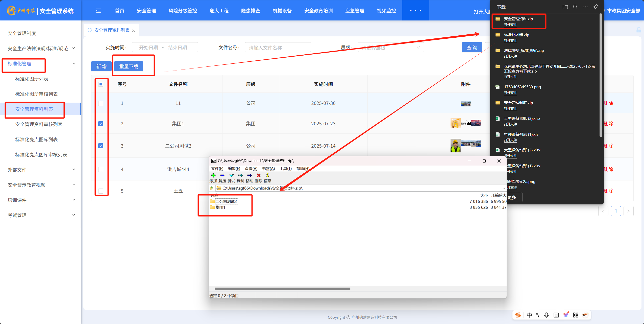This screenshot has width=644, height=324.
Task: Click the 批量下载 button
Action: coord(129,66)
